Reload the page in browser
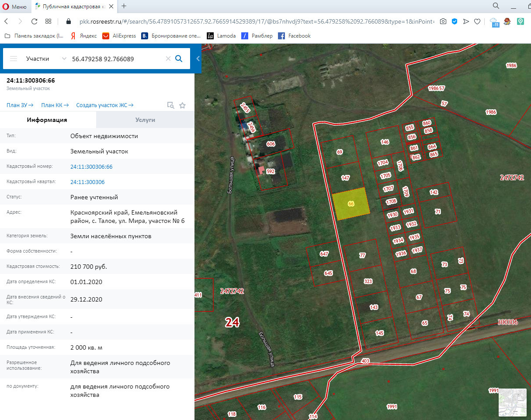The image size is (531, 420). coord(34,21)
